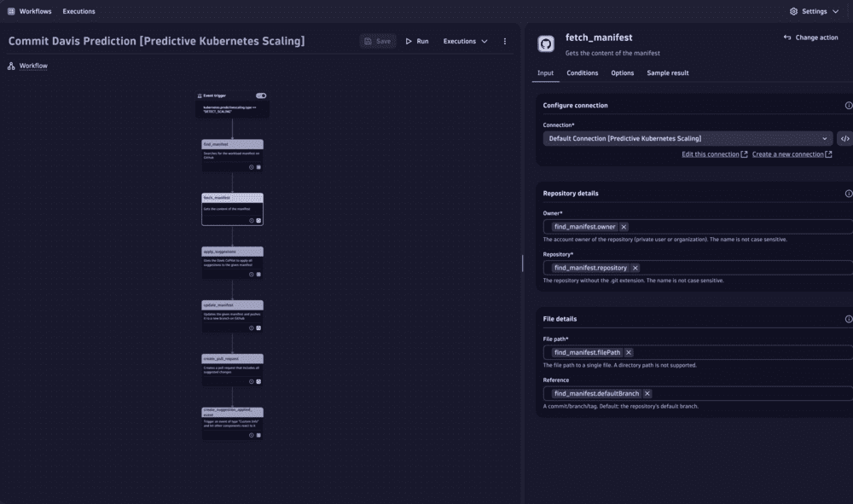Show info for File details section
This screenshot has height=504, width=853.
coord(848,319)
